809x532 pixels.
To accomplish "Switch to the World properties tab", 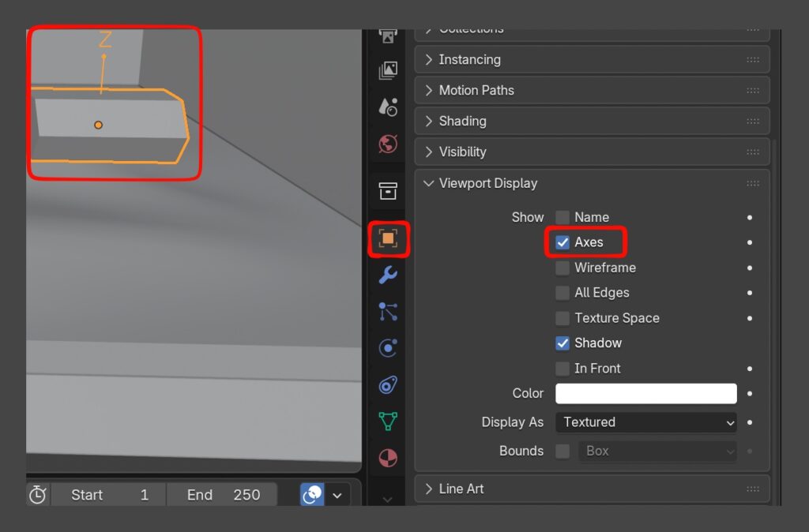I will [388, 144].
